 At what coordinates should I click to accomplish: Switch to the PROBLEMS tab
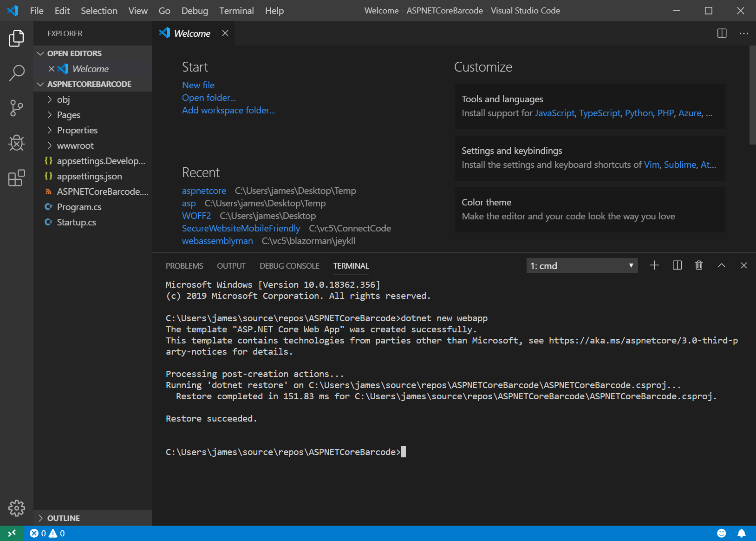click(x=184, y=266)
